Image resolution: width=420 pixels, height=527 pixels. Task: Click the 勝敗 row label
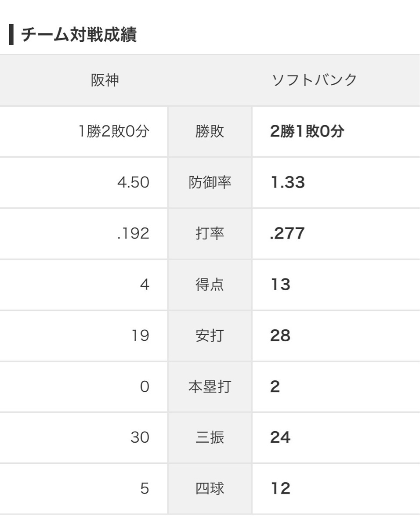(210, 131)
